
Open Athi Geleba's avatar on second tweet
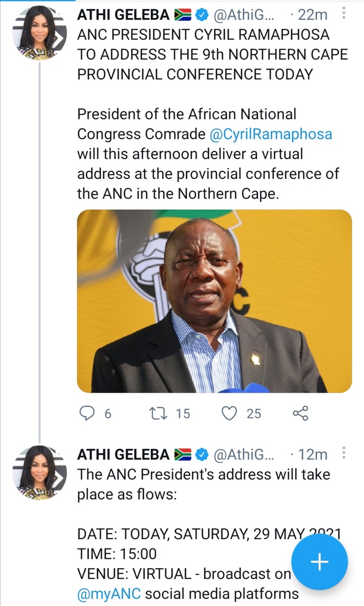[39, 472]
